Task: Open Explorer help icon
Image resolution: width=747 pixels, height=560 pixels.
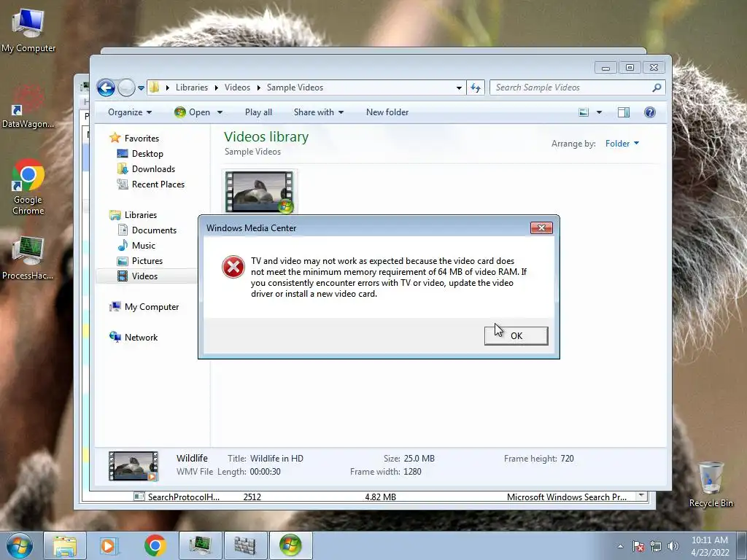Action: pos(650,112)
